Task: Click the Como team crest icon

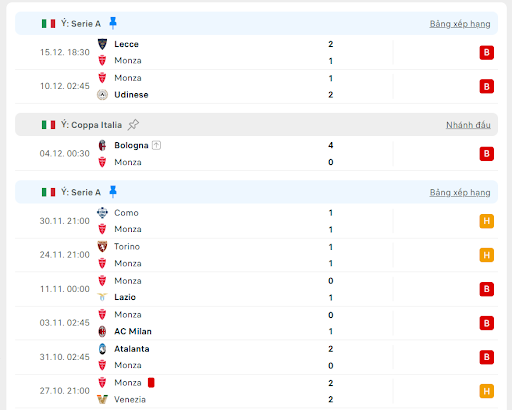Action: click(102, 213)
